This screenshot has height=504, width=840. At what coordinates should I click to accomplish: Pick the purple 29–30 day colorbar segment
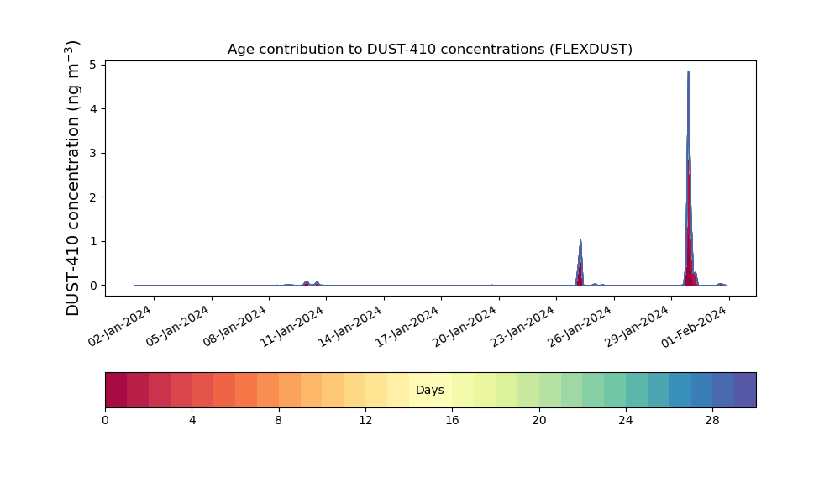[745, 390]
